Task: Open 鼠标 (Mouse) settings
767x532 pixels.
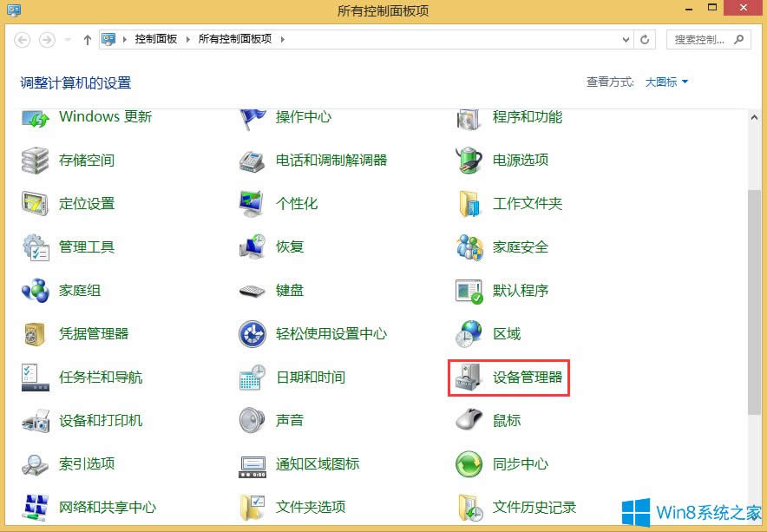Action: pos(506,420)
